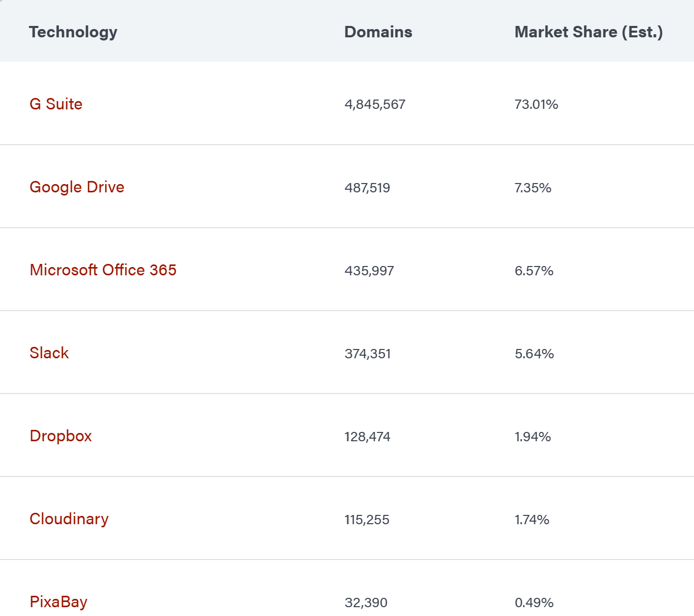This screenshot has width=694, height=616.
Task: Click the 1.74% market share cell
Action: (532, 520)
